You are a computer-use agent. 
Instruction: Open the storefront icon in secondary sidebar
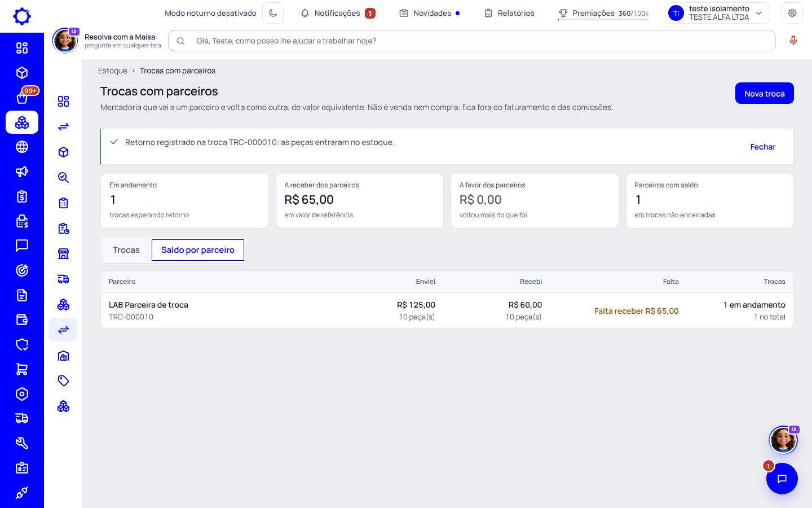pos(63,253)
